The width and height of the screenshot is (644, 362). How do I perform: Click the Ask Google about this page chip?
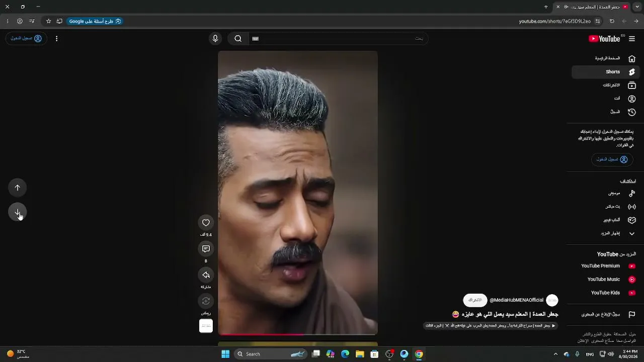point(95,21)
